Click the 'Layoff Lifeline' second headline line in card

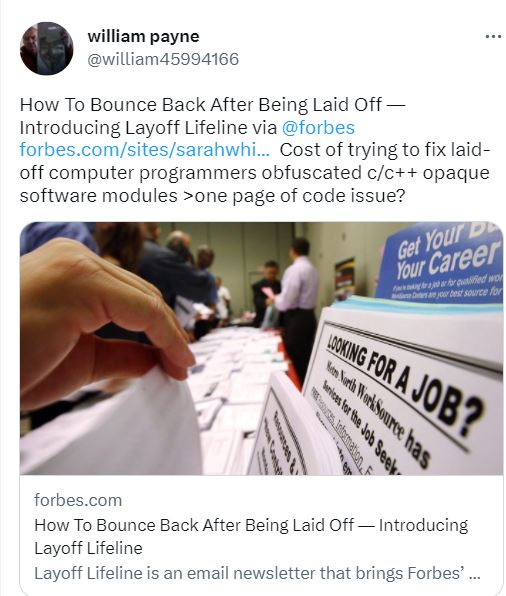88,548
